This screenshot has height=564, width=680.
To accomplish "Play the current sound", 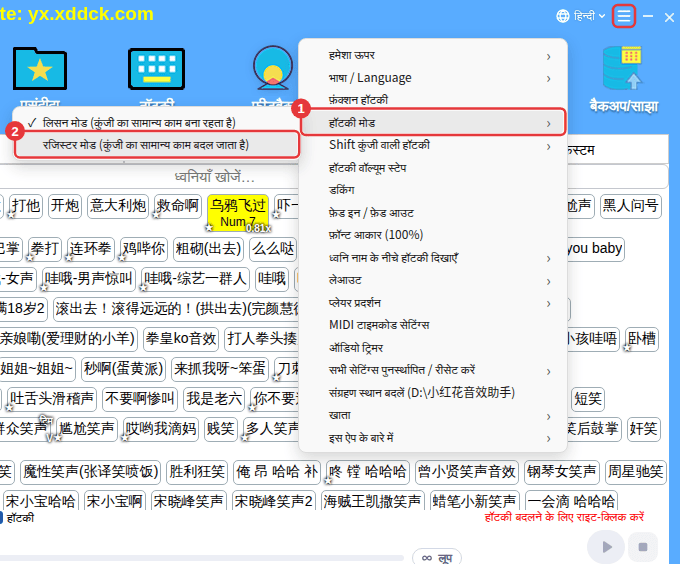I will pos(606,547).
